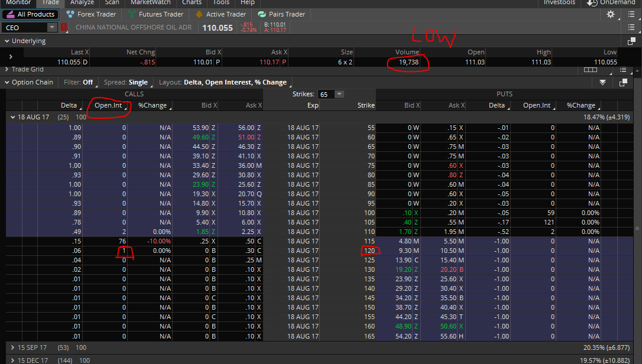Screen dimensions: 642x364
Task: Click the Option Chain double-arrow down icon
Action: click(x=602, y=83)
